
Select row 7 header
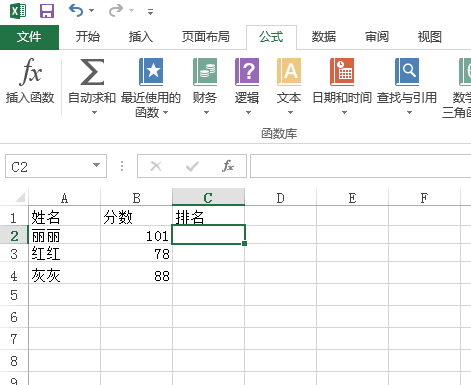coord(14,339)
